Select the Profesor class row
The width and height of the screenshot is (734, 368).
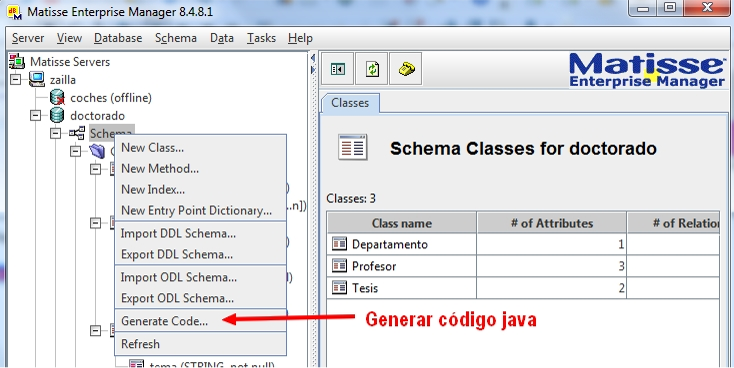pyautogui.click(x=523, y=266)
